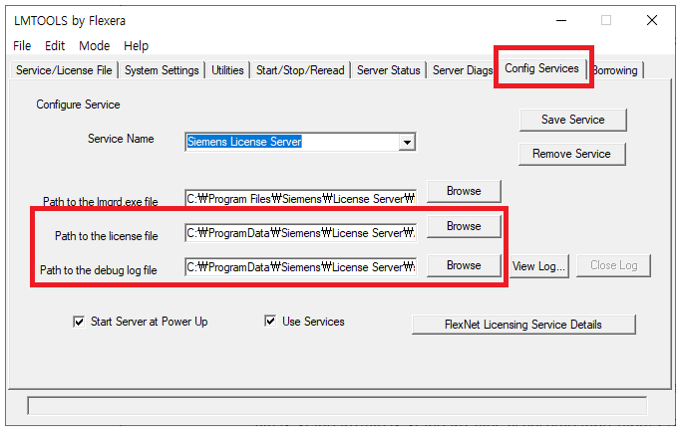Viewport: 682px width, 433px height.
Task: Click the Service Name label
Action: [120, 139]
